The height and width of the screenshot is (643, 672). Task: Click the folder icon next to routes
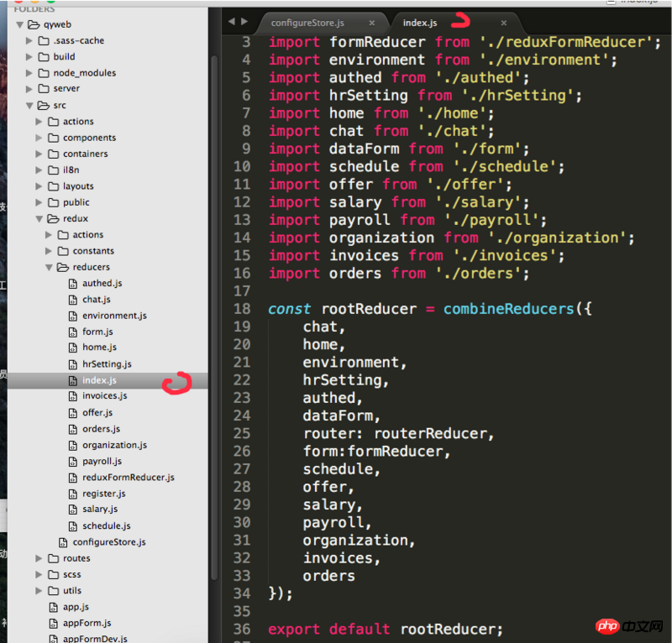[x=53, y=558]
